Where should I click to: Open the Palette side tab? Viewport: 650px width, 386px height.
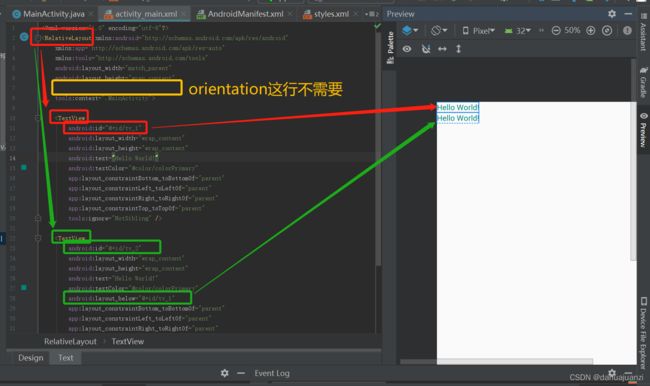click(x=390, y=47)
